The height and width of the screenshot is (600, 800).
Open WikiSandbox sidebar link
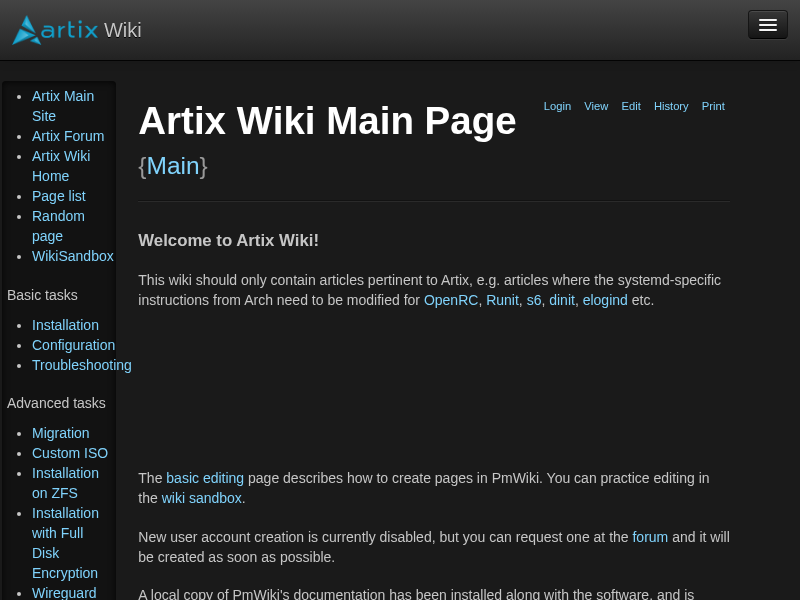(72, 256)
